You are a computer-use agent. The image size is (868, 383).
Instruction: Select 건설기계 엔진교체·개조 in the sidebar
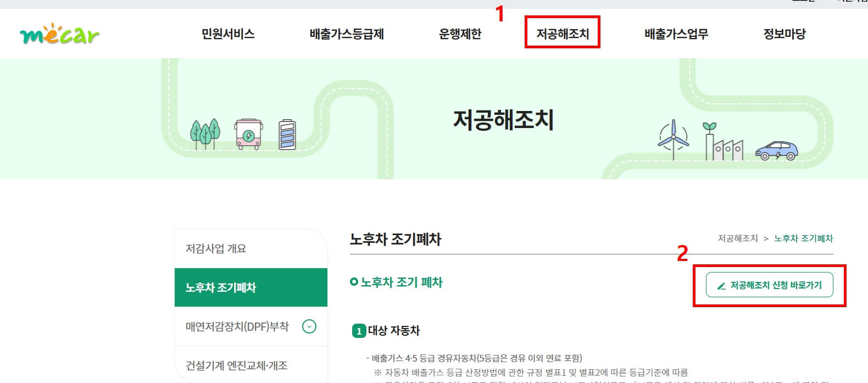[237, 364]
